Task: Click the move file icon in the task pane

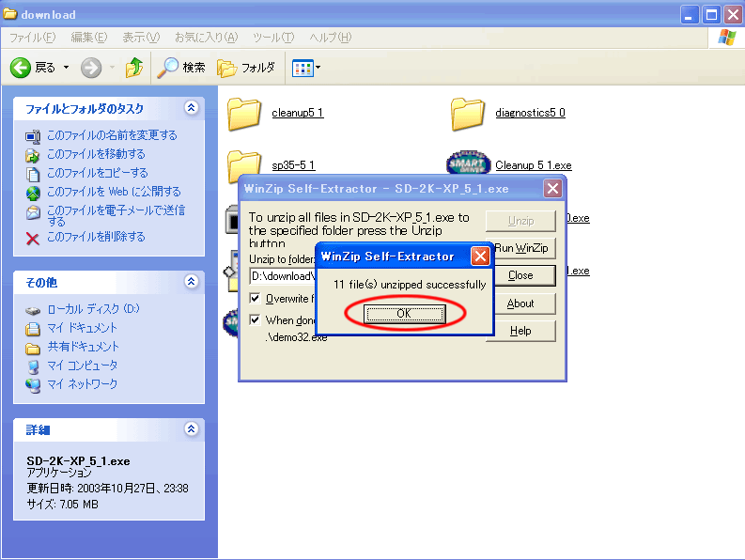Action: (x=33, y=155)
